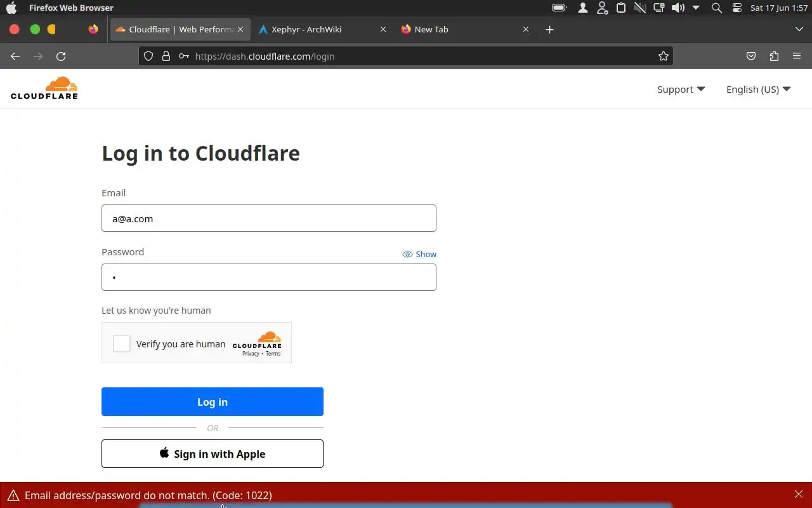Click the red window close button
Screen dimensions: 812x508
pyautogui.click(x=15, y=29)
